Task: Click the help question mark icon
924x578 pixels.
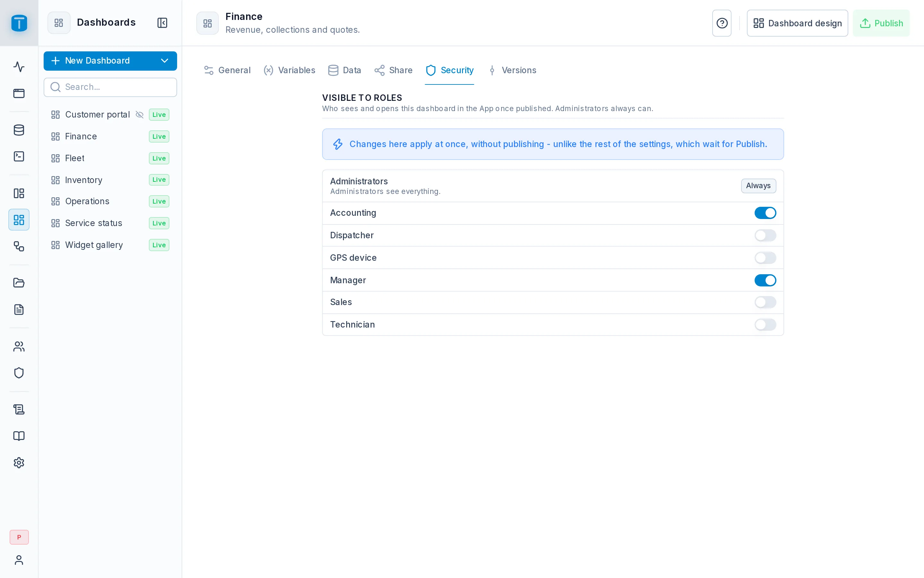Action: coord(722,23)
